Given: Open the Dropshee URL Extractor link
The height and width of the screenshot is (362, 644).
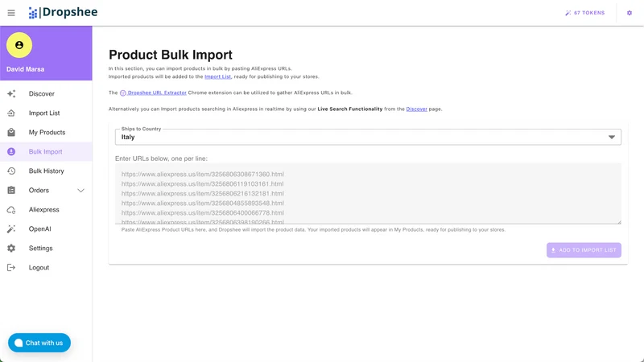Looking at the screenshot, I should pos(156,93).
